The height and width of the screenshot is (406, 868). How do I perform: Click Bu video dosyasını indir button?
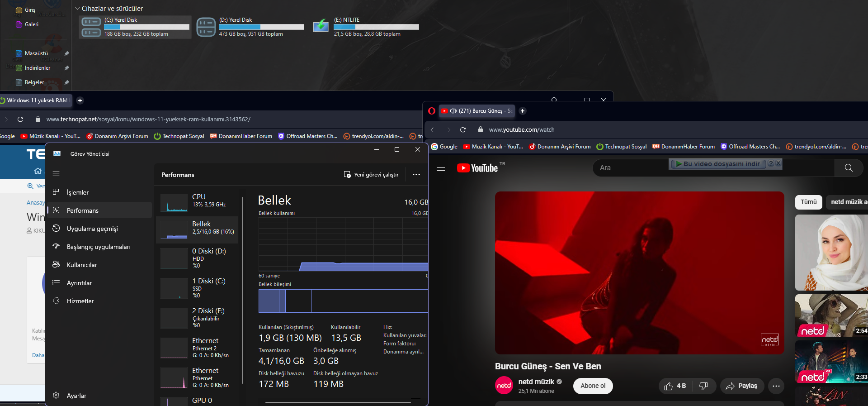[x=718, y=164]
